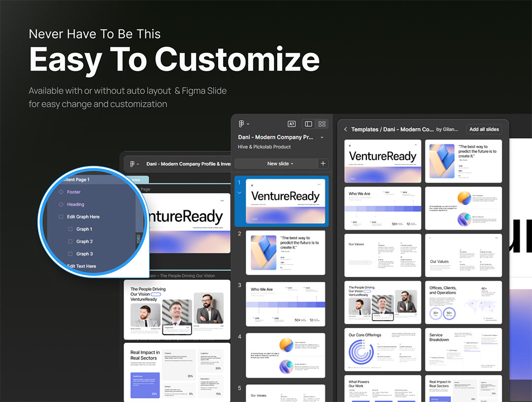Go back using Templates back arrow
532x402 pixels.
tap(346, 130)
